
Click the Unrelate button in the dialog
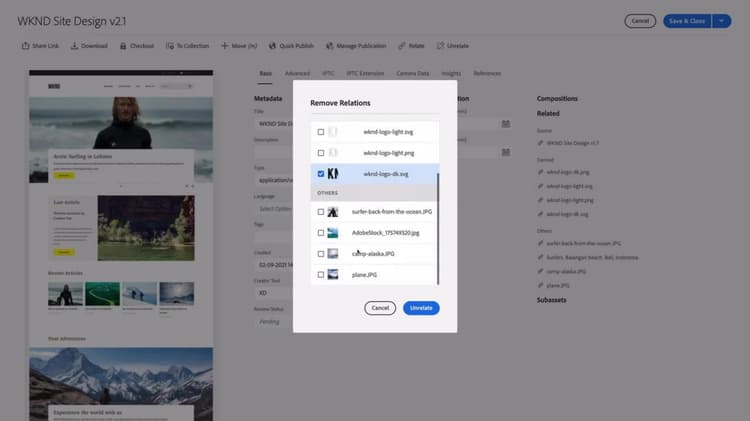421,308
